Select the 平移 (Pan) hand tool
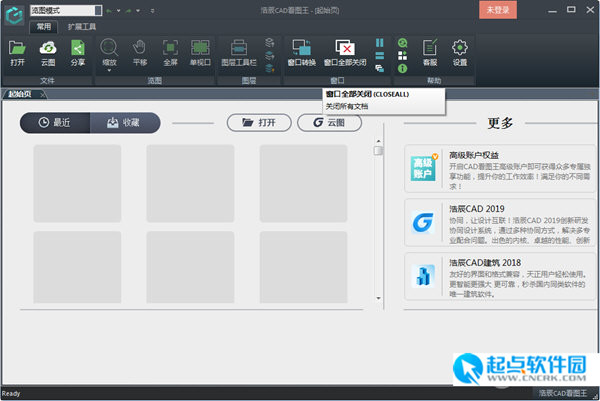 (x=140, y=52)
